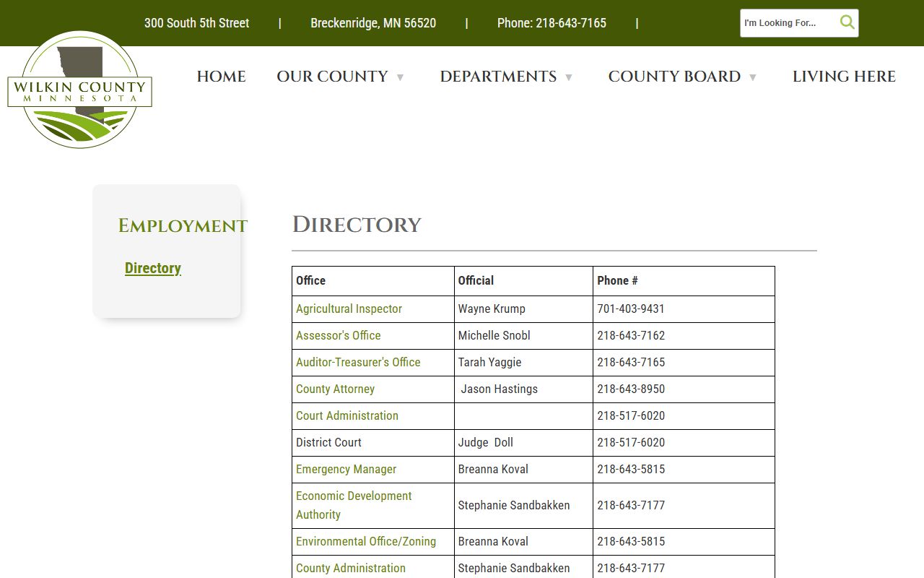Select Economic Development phone 218-643-7177

(x=631, y=505)
